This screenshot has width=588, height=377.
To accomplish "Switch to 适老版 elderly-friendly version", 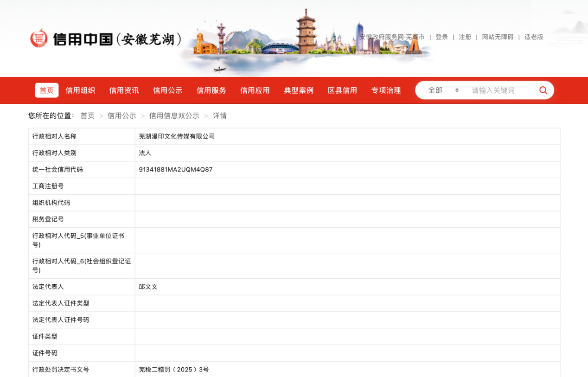I will click(x=533, y=37).
